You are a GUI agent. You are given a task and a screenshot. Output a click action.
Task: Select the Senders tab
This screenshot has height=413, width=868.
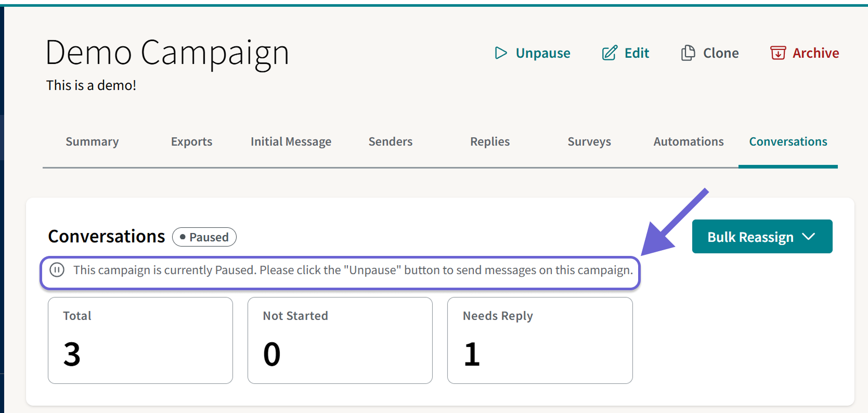pos(391,141)
